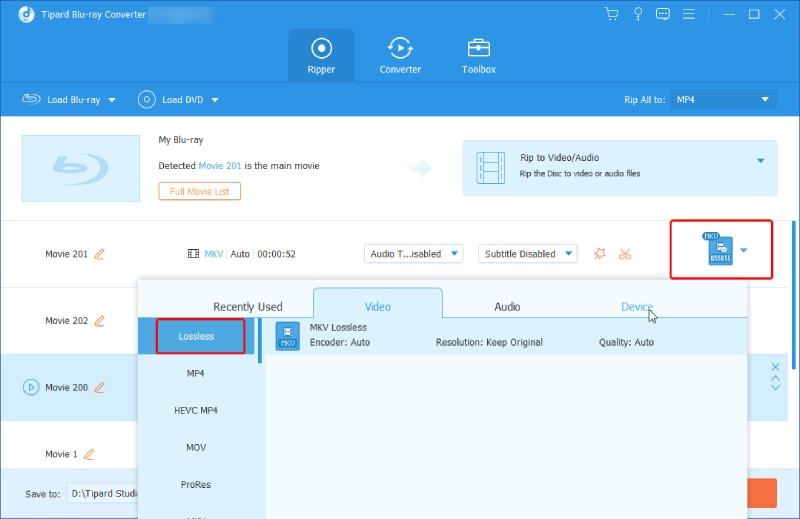Click the Tipard app logo icon
This screenshot has height=519, width=800.
pyautogui.click(x=27, y=14)
